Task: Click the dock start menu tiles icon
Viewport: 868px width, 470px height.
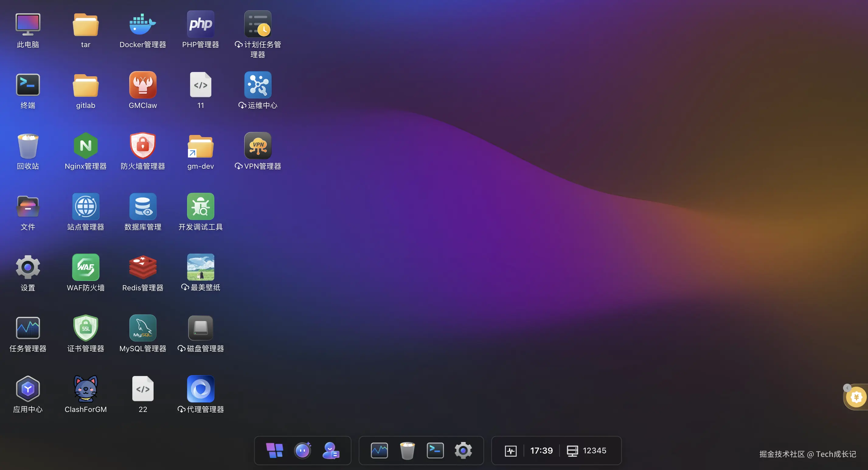Action: point(275,451)
